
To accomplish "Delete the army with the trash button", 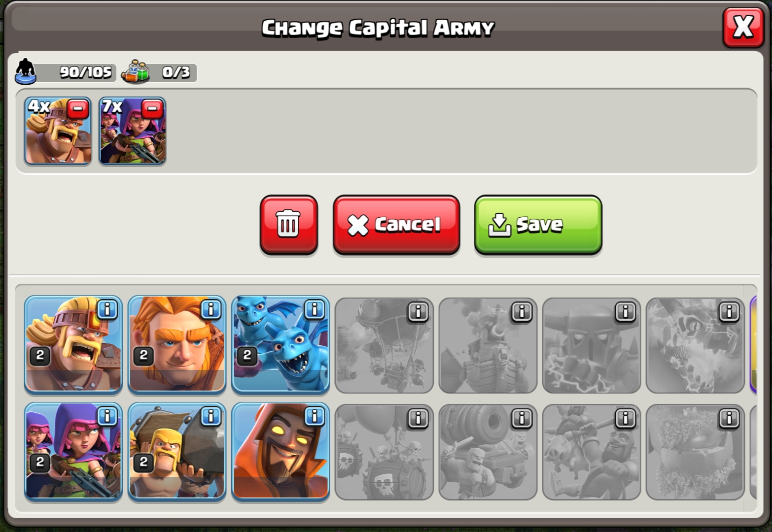I will point(288,225).
